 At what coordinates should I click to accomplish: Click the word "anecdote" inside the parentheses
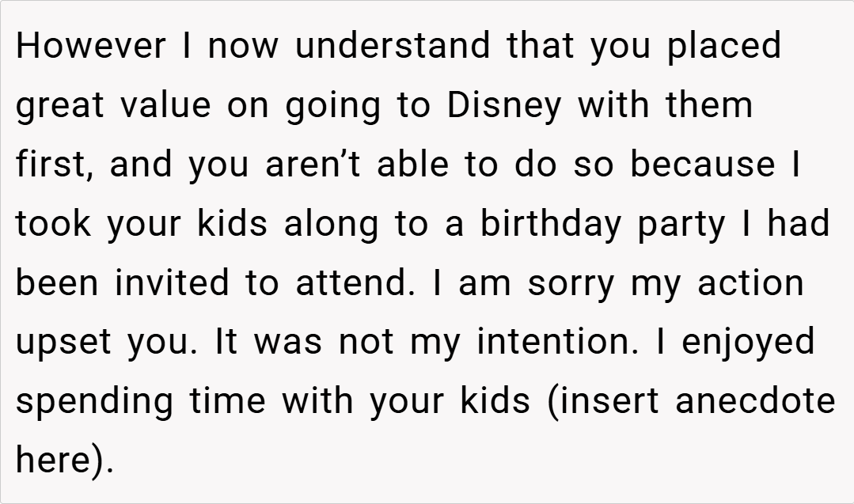755,400
